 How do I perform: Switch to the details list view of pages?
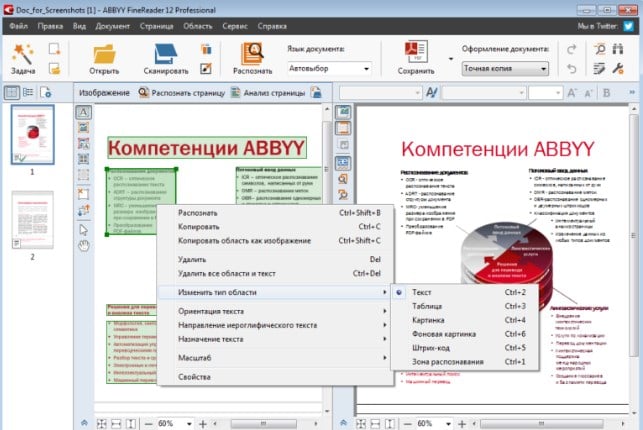click(28, 93)
